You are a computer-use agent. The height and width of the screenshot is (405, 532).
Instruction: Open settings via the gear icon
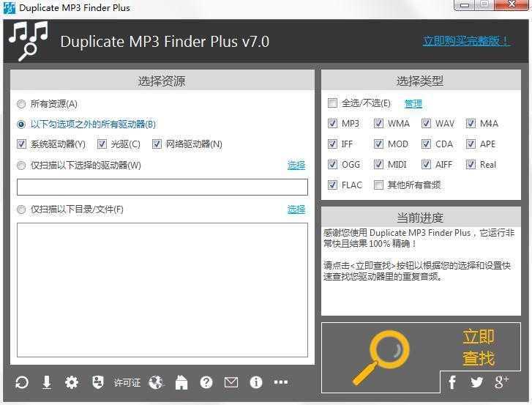[x=72, y=382]
